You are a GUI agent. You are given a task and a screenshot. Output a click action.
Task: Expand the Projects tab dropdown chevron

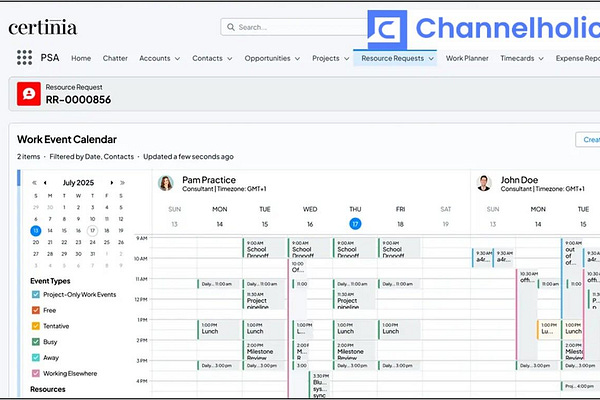[346, 59]
